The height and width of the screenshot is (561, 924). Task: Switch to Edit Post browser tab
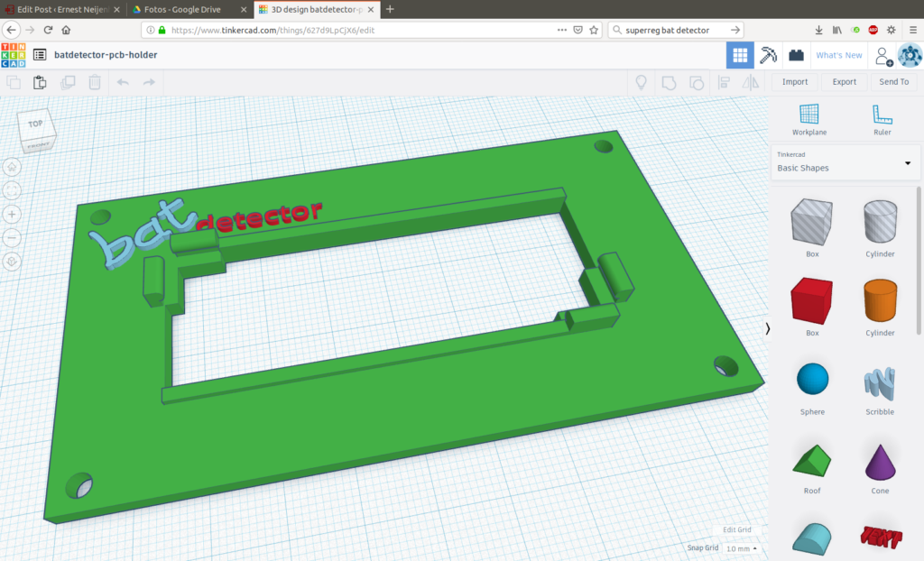click(56, 9)
